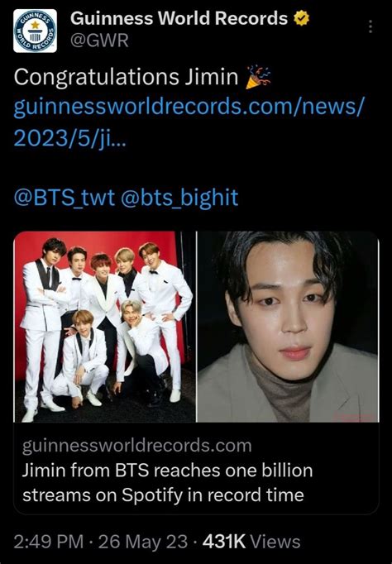Click the 26 May 23 date
This screenshot has width=392, height=564.
click(x=143, y=542)
